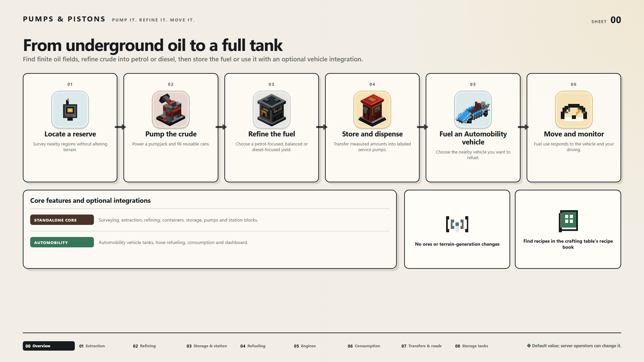644x362 pixels.
Task: Click the Move and monitor heading
Action: (574, 134)
